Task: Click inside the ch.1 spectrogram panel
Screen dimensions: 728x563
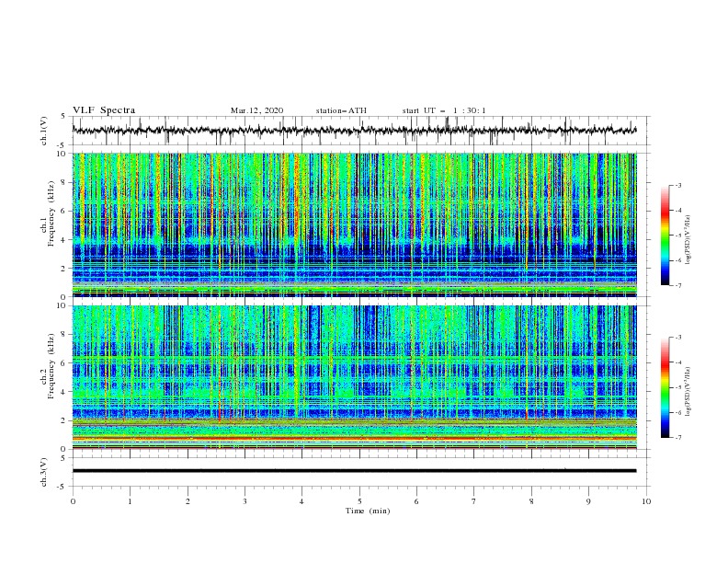Action: pos(354,224)
